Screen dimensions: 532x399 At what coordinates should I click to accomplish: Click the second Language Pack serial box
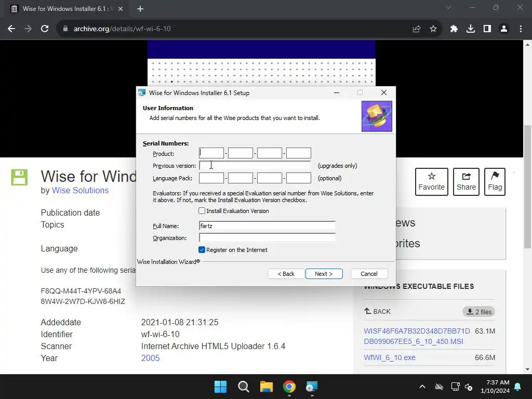(241, 178)
